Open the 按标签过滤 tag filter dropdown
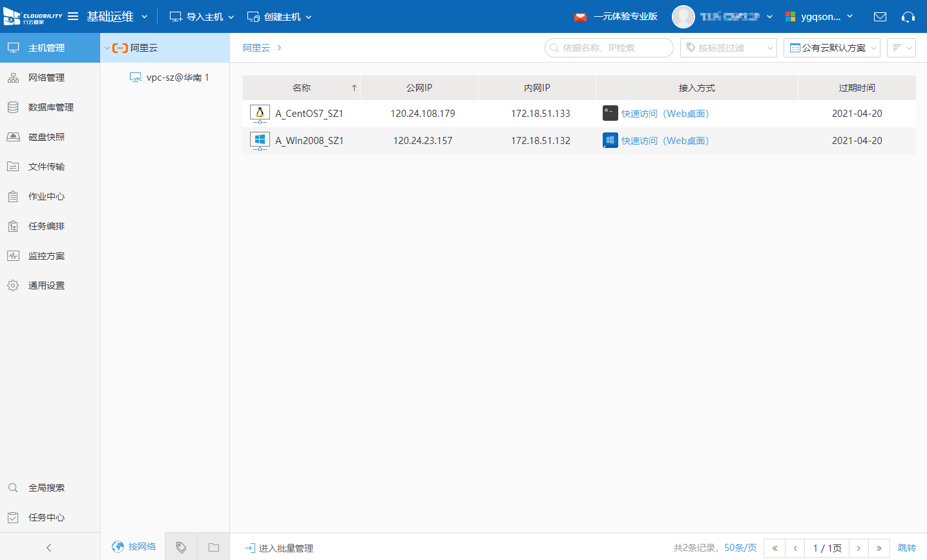The width and height of the screenshot is (927, 560). (x=728, y=48)
